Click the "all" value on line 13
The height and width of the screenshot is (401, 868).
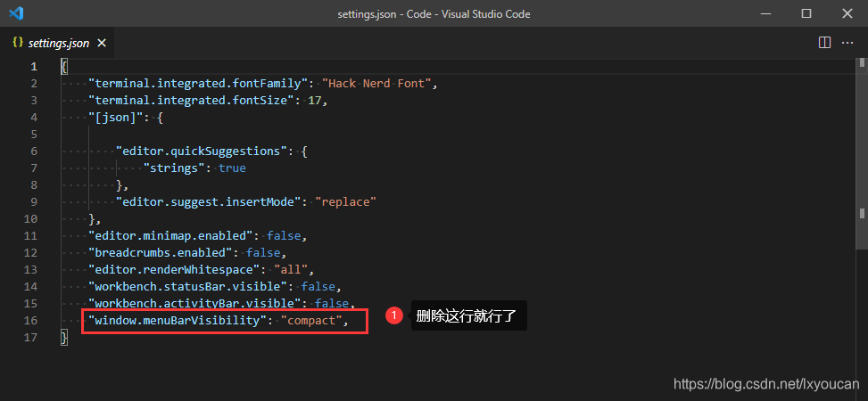tap(291, 269)
